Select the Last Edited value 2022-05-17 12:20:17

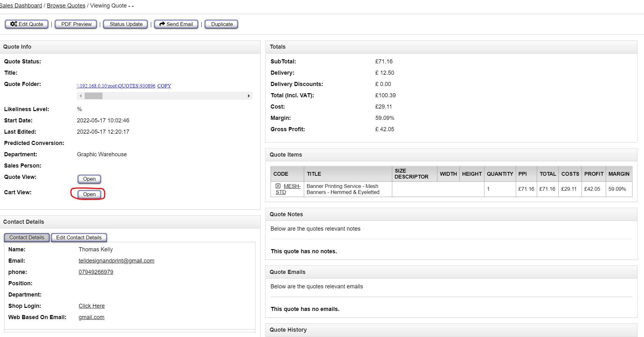coord(103,132)
